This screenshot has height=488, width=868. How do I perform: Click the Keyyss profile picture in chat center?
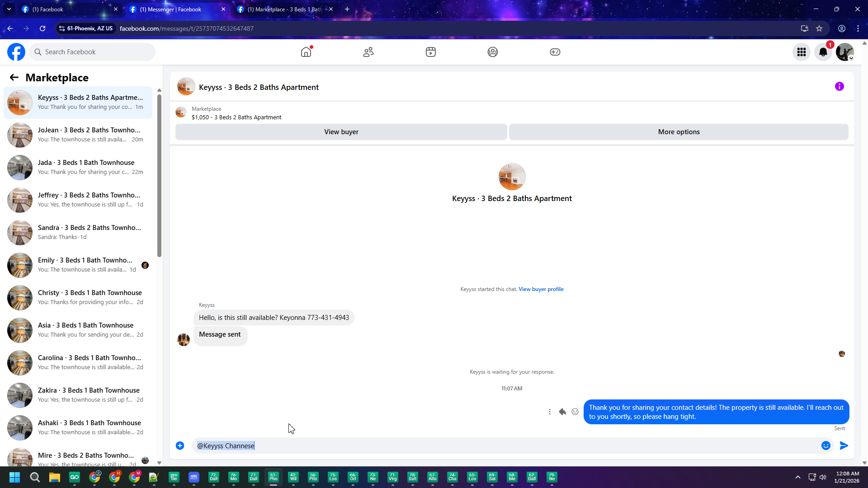point(512,177)
